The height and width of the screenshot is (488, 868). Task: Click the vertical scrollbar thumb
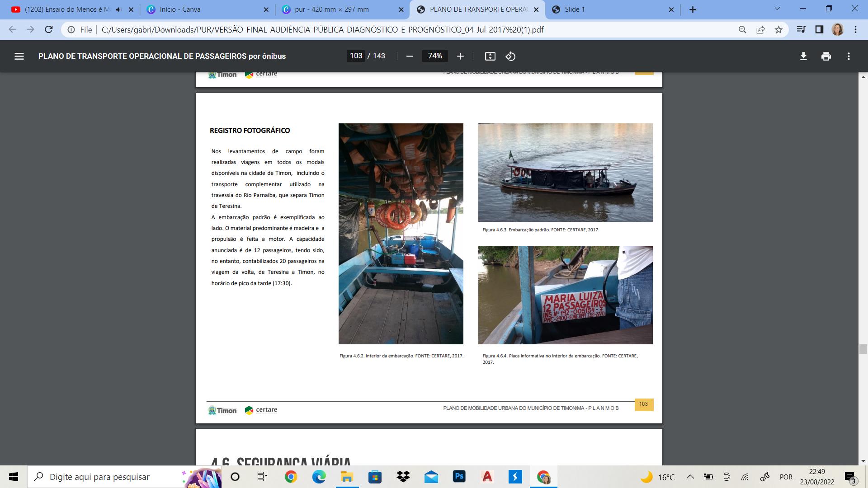pyautogui.click(x=863, y=349)
